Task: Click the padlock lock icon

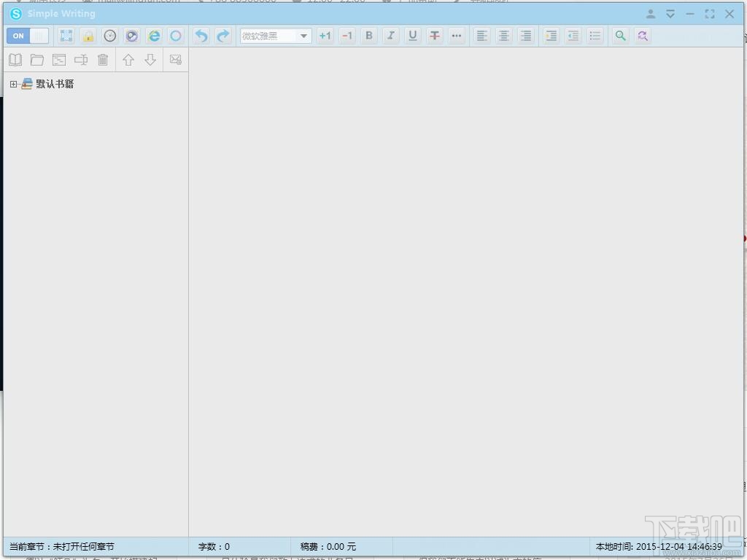Action: coord(88,36)
